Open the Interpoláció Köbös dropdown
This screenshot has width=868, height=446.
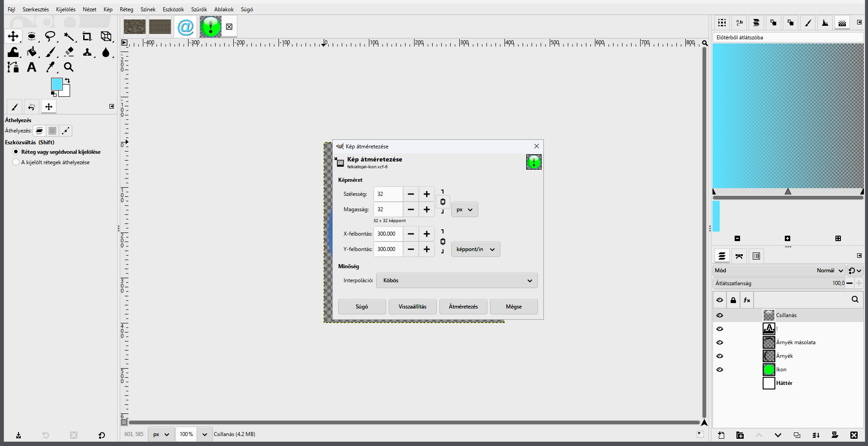457,280
